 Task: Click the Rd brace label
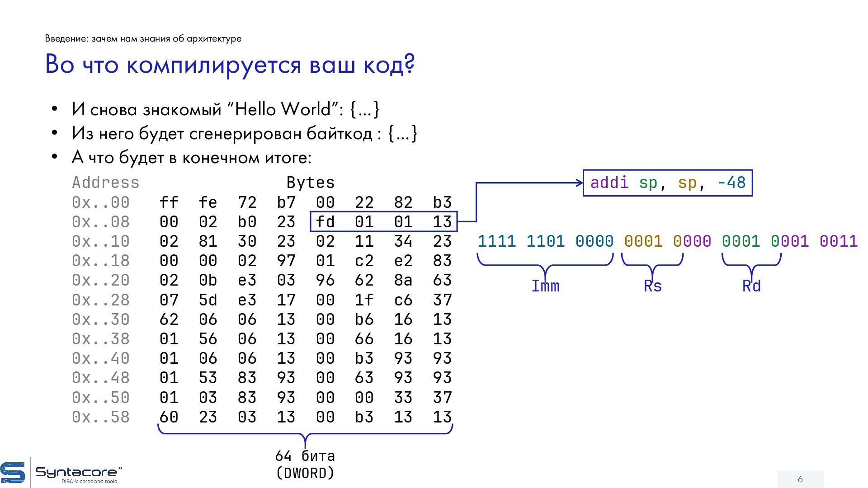pyautogui.click(x=751, y=286)
